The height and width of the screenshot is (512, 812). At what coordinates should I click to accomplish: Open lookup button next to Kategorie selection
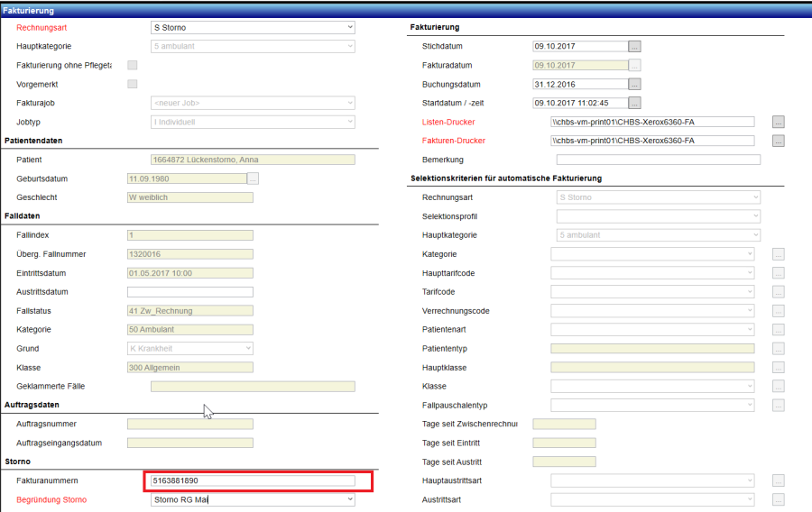point(779,254)
